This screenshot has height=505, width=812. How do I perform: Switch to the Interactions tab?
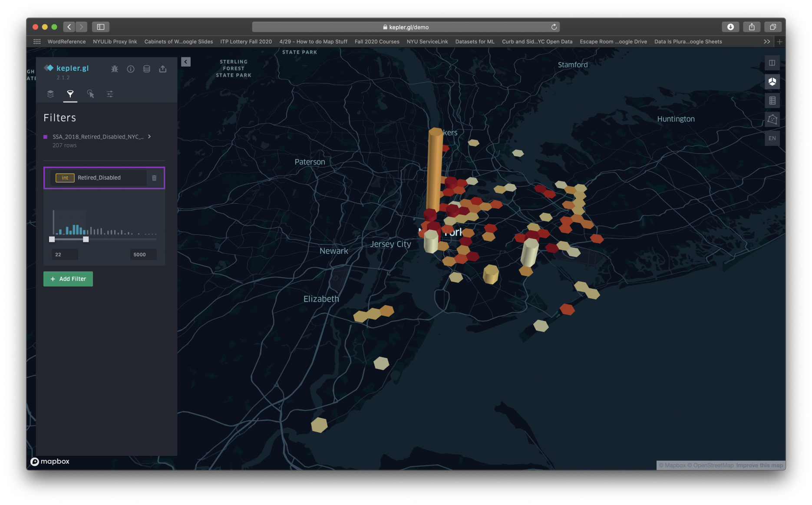coord(90,94)
